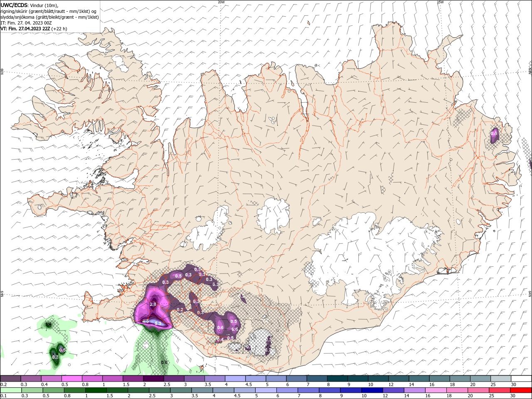
Task: Click the 20W longitude label
Action: click(221, 2)
